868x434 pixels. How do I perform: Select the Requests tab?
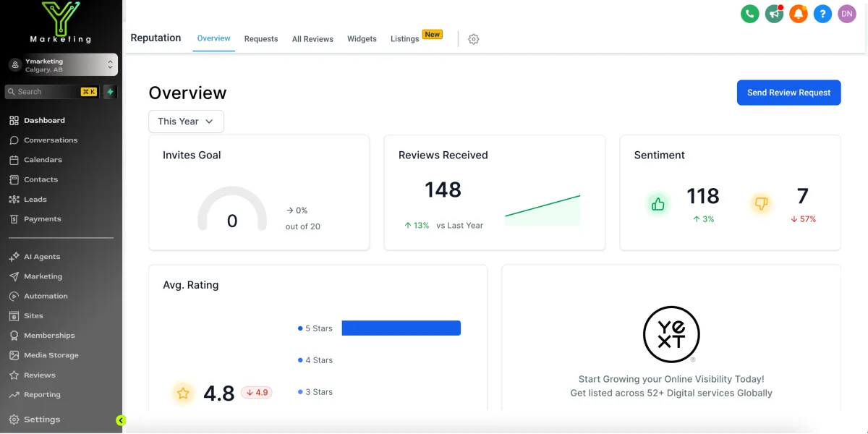[261, 39]
